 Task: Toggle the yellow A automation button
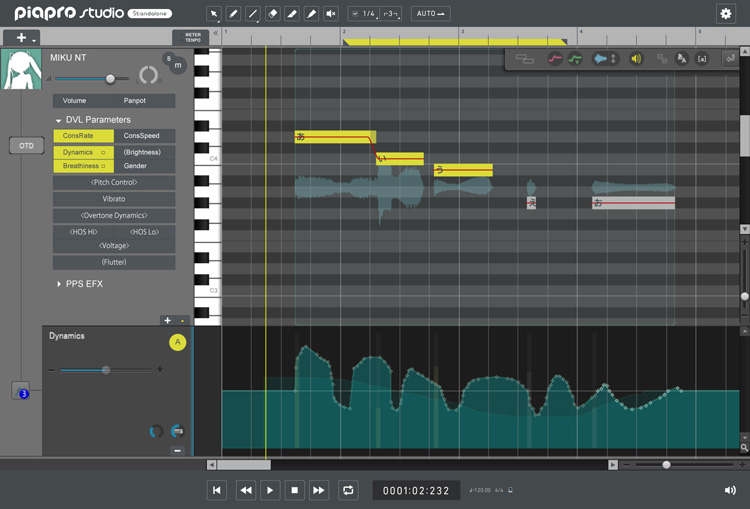click(x=177, y=342)
